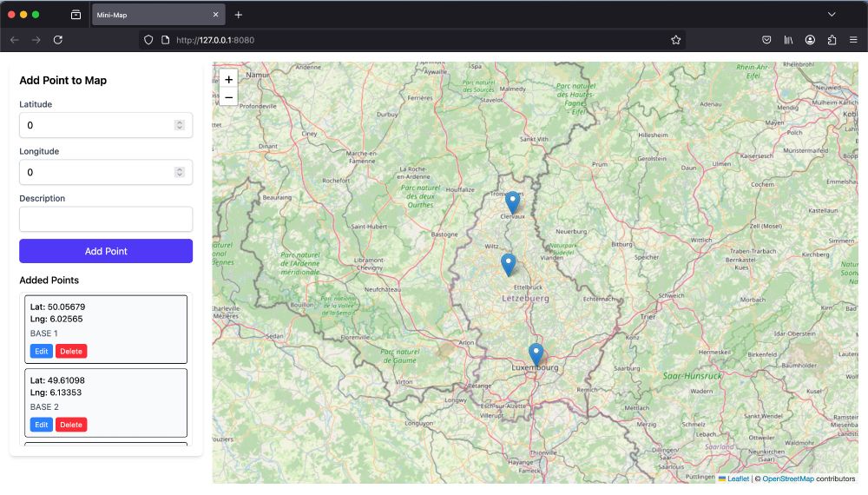Click the map marker at Luxembourg city

click(x=536, y=354)
